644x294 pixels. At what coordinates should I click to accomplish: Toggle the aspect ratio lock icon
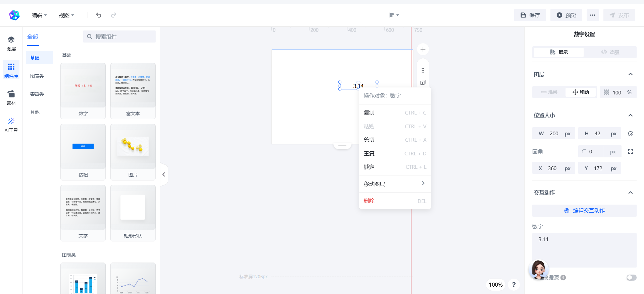(630, 133)
